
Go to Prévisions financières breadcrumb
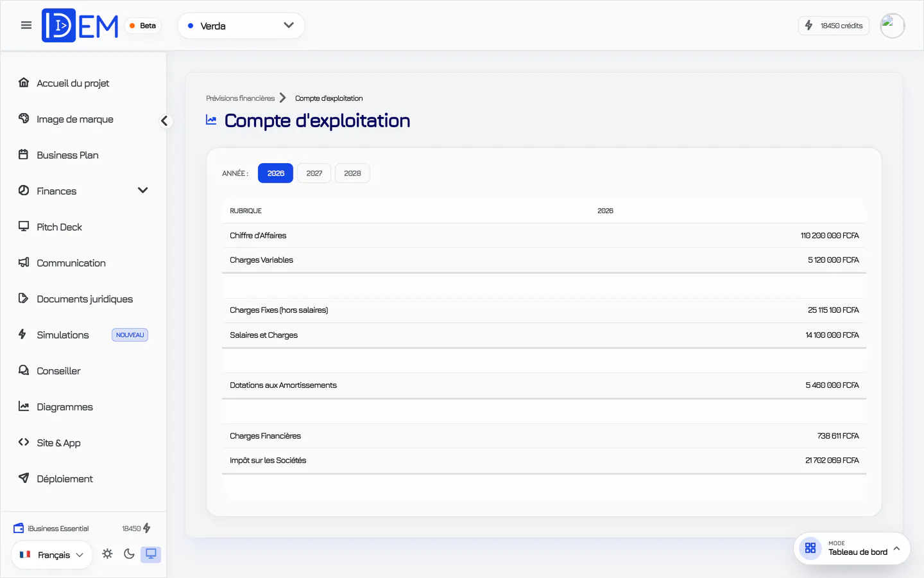240,98
